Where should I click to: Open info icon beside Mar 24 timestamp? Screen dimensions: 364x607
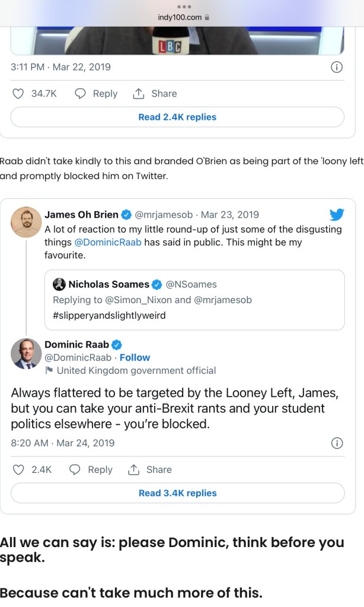(336, 443)
